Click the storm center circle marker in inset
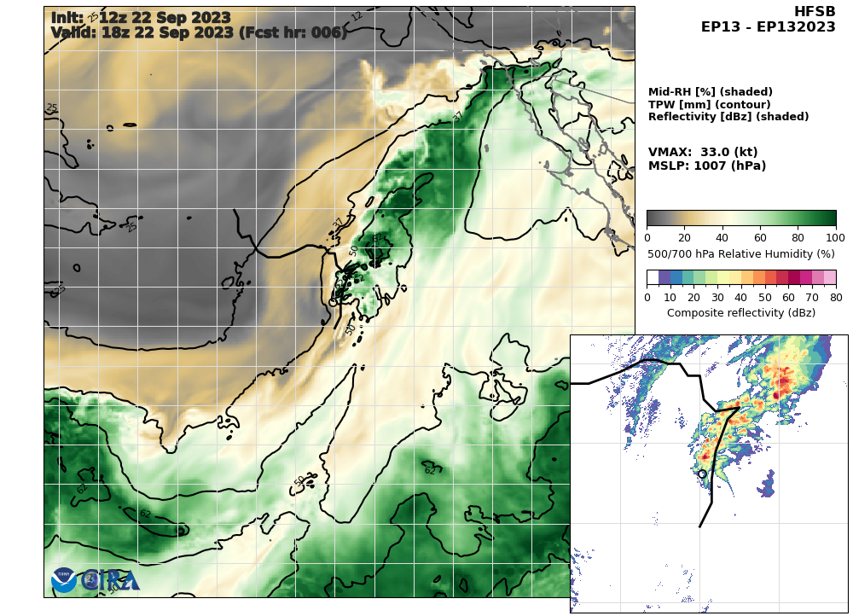Viewport: 853px width, 616px height. tap(702, 474)
